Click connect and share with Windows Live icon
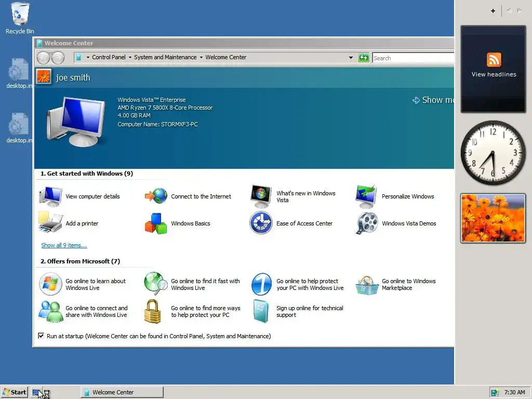This screenshot has width=532, height=399. point(50,311)
